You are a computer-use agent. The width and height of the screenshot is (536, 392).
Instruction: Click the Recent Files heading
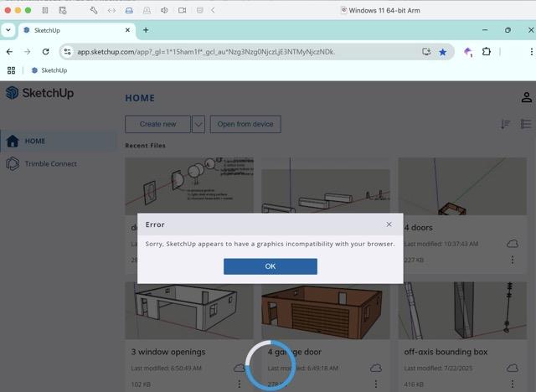(x=145, y=145)
